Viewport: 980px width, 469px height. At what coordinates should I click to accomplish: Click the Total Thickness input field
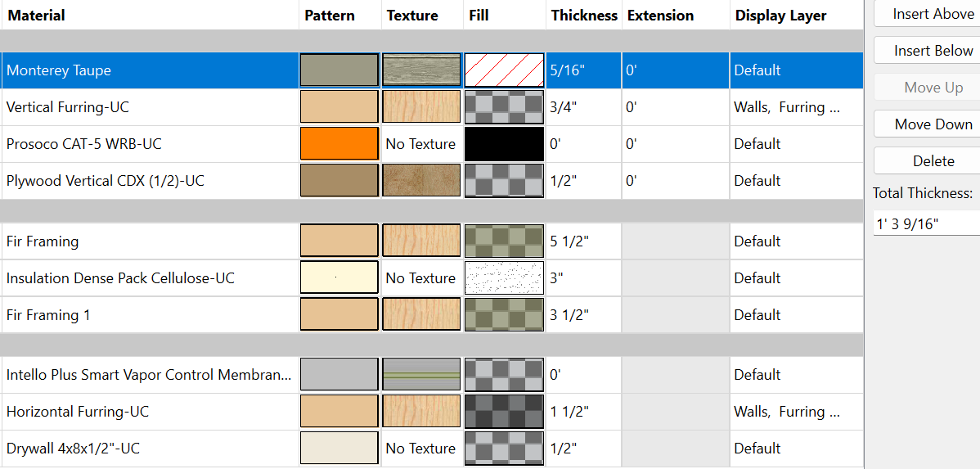[926, 223]
